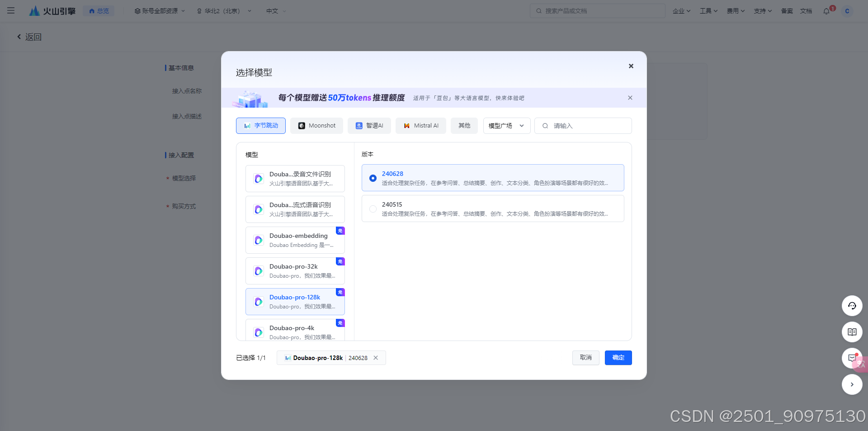The image size is (868, 431).
Task: Select the Mistral AI provider tab
Action: (x=421, y=126)
